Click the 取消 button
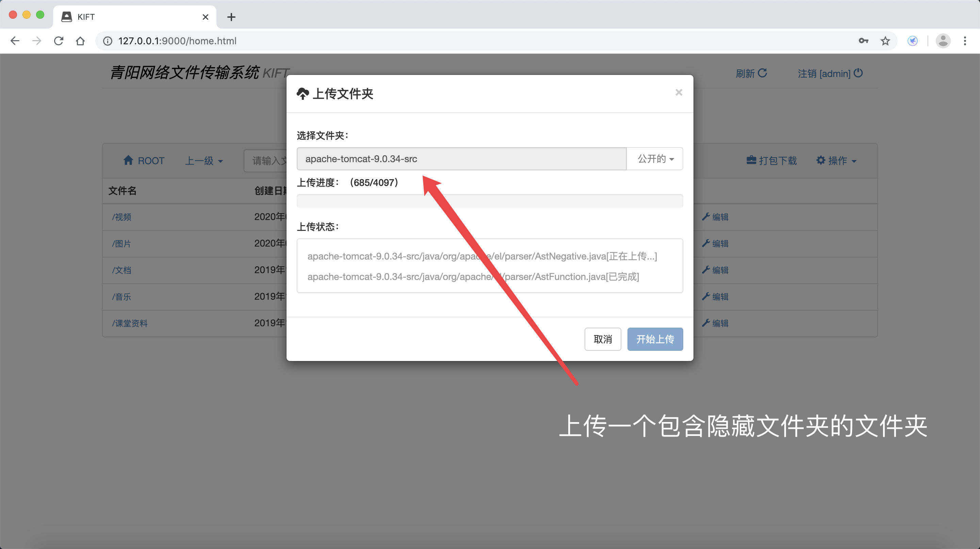 (x=603, y=339)
